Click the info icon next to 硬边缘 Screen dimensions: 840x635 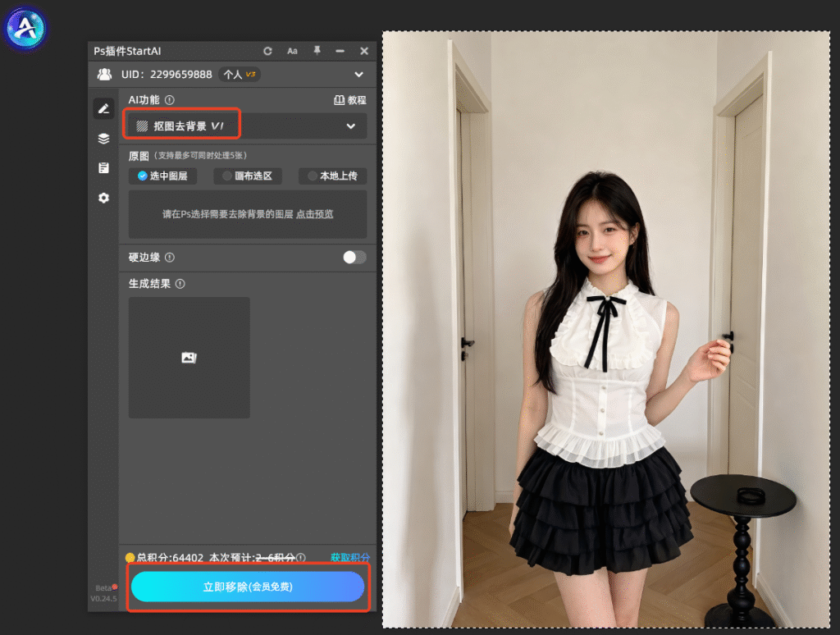[x=170, y=258]
